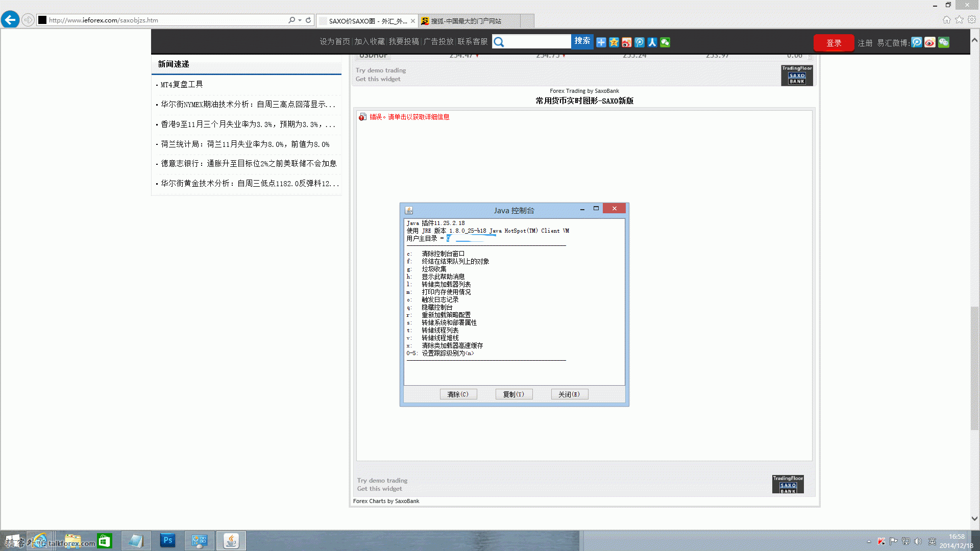Click the blue 搜索 button
Screen dimensions: 980x551
pos(582,41)
